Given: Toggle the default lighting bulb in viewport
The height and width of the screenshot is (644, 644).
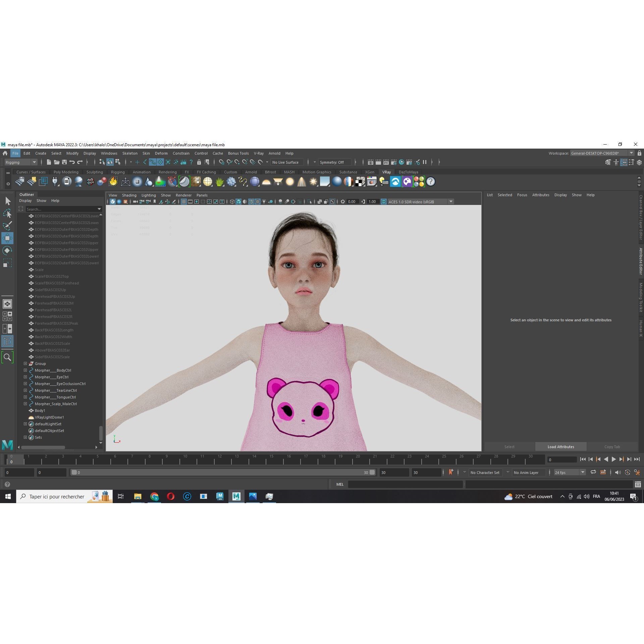Looking at the screenshot, I should point(264,202).
